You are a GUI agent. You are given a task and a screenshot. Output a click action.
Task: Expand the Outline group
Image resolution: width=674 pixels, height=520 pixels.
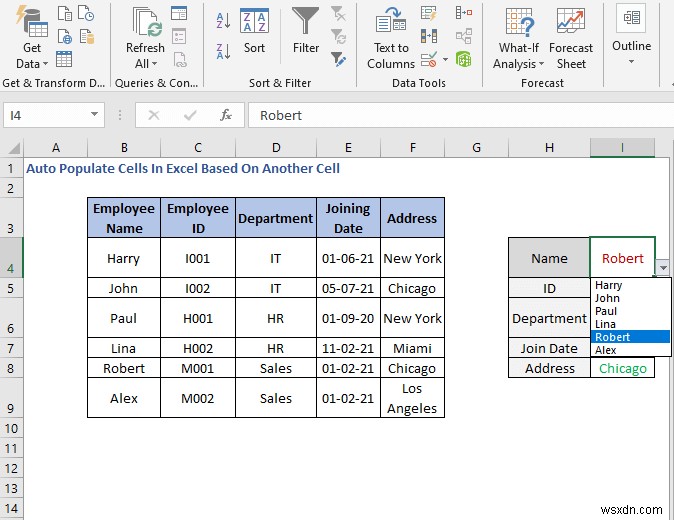click(x=631, y=35)
